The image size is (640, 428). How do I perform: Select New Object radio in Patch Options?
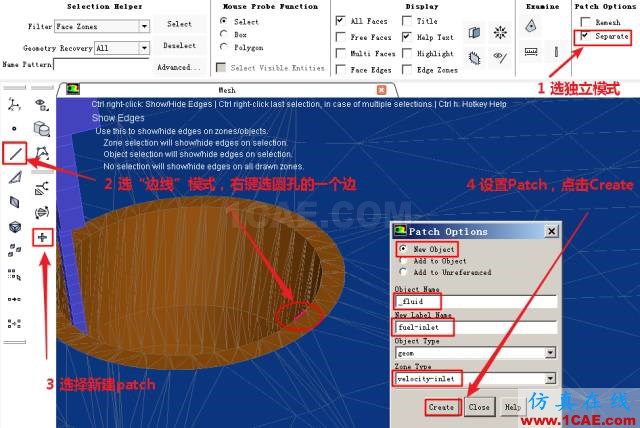(x=403, y=248)
